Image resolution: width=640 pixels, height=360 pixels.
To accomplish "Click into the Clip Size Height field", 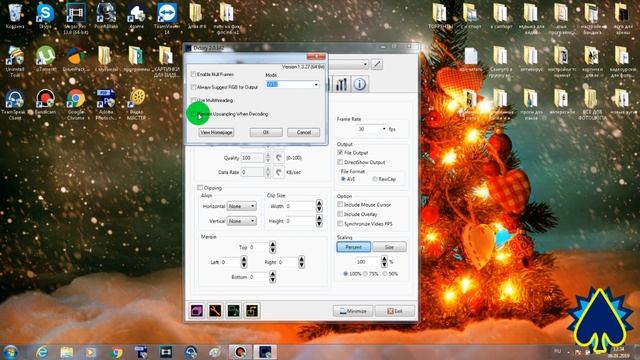I will coord(300,221).
